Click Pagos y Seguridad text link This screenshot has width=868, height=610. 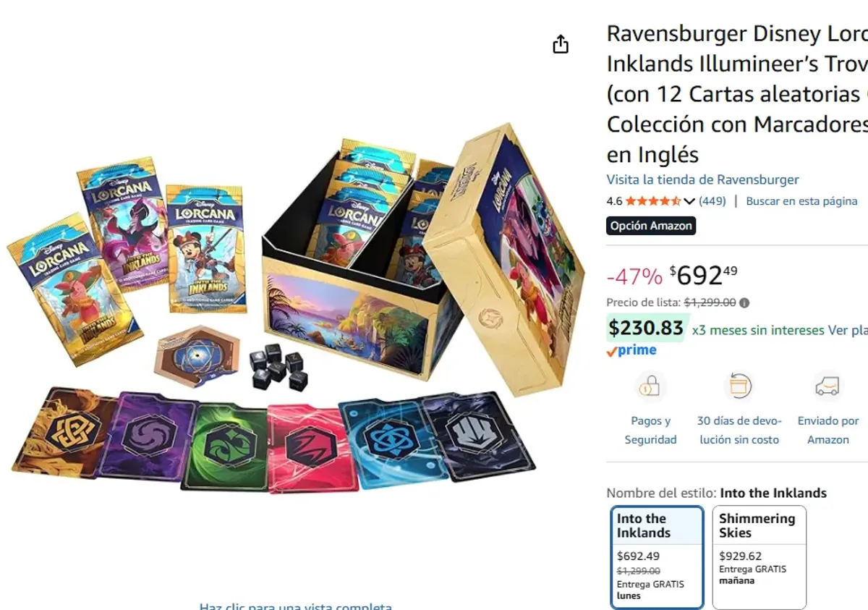click(x=651, y=430)
